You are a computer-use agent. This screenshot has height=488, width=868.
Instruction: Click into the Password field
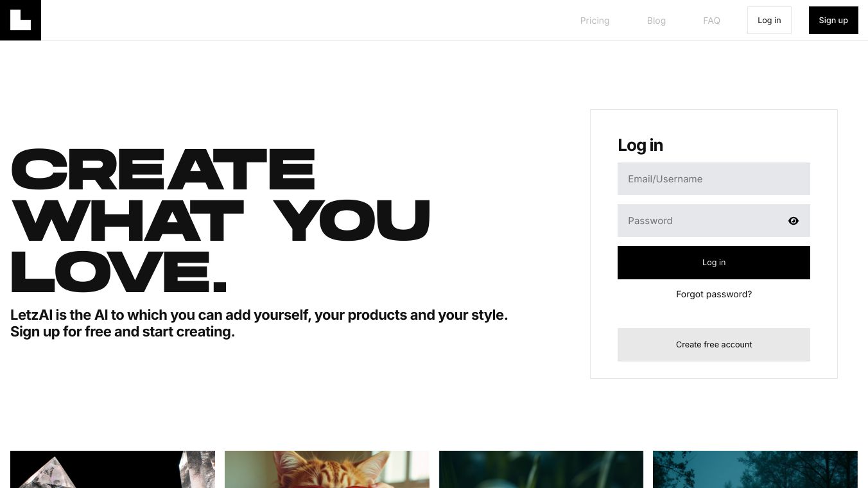coord(700,221)
